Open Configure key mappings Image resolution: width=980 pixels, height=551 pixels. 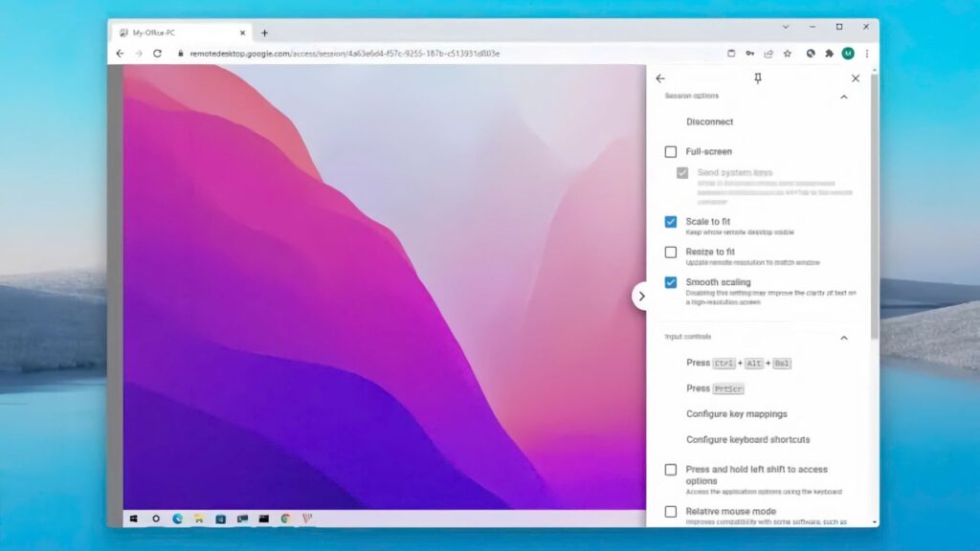736,414
